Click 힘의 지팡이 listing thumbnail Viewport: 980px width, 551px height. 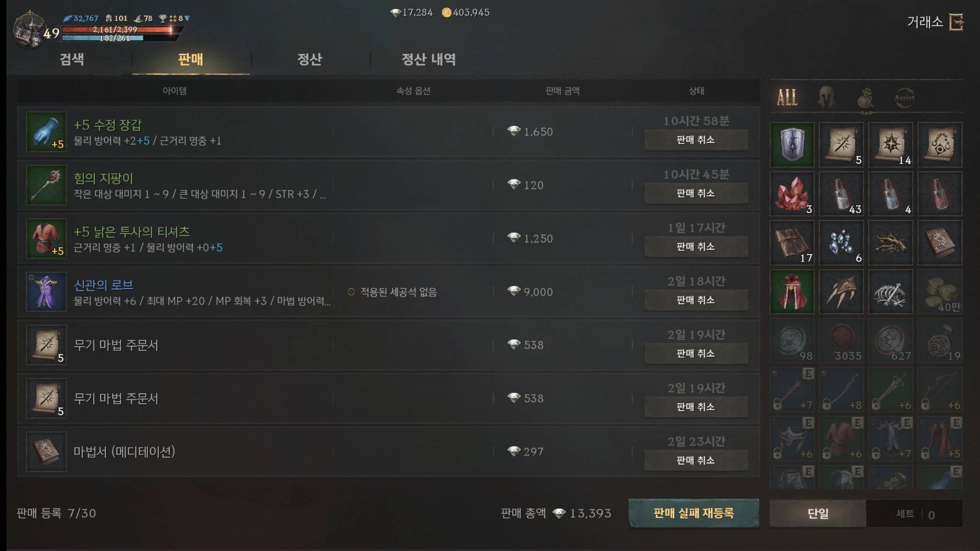point(46,185)
